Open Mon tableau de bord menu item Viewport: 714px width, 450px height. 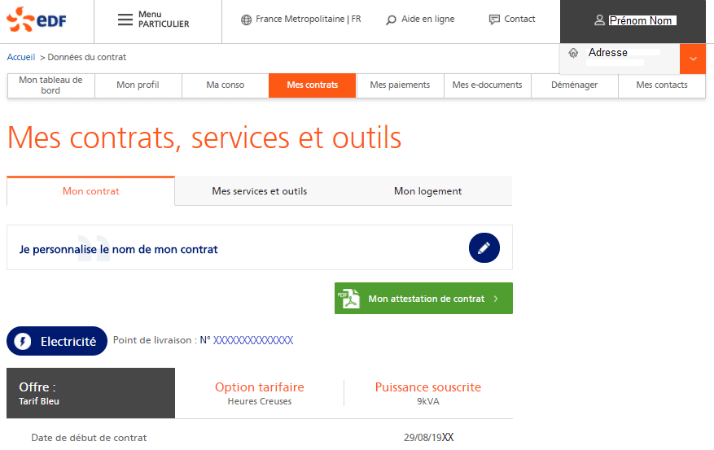coord(51,85)
